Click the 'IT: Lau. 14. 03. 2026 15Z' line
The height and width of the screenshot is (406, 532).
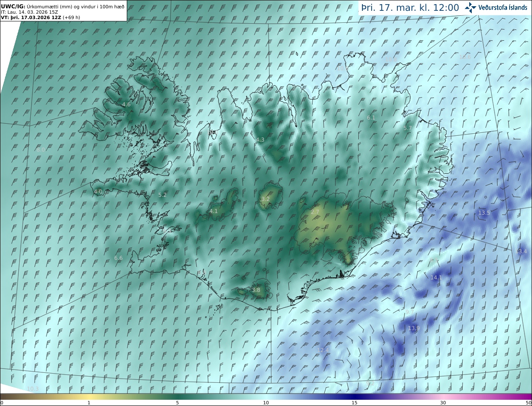coord(30,12)
